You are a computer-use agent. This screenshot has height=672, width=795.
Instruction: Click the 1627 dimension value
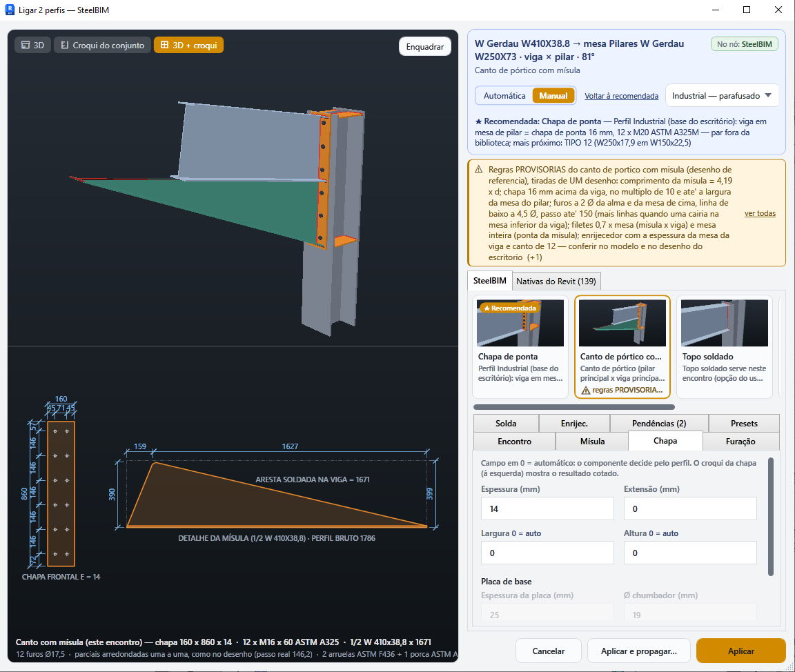click(x=290, y=446)
